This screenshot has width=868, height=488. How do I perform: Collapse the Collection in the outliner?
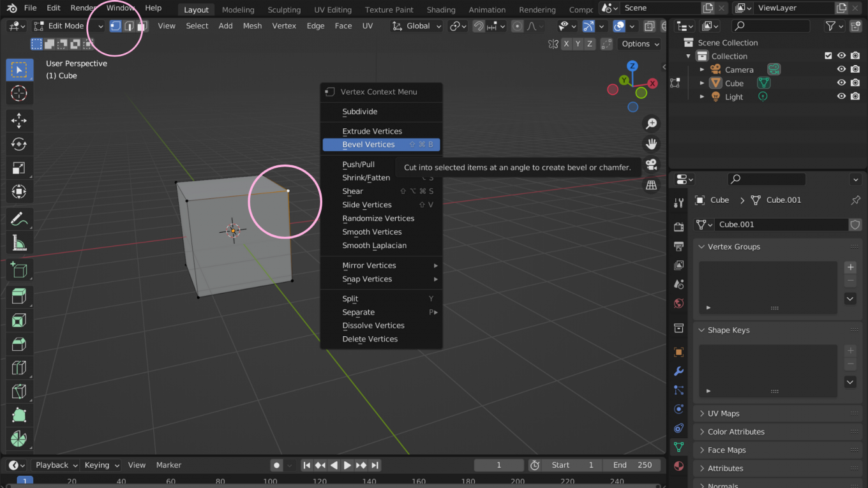point(688,55)
